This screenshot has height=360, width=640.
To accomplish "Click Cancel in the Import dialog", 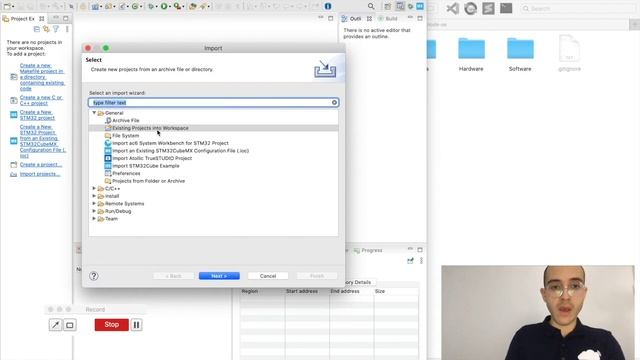I will [268, 276].
